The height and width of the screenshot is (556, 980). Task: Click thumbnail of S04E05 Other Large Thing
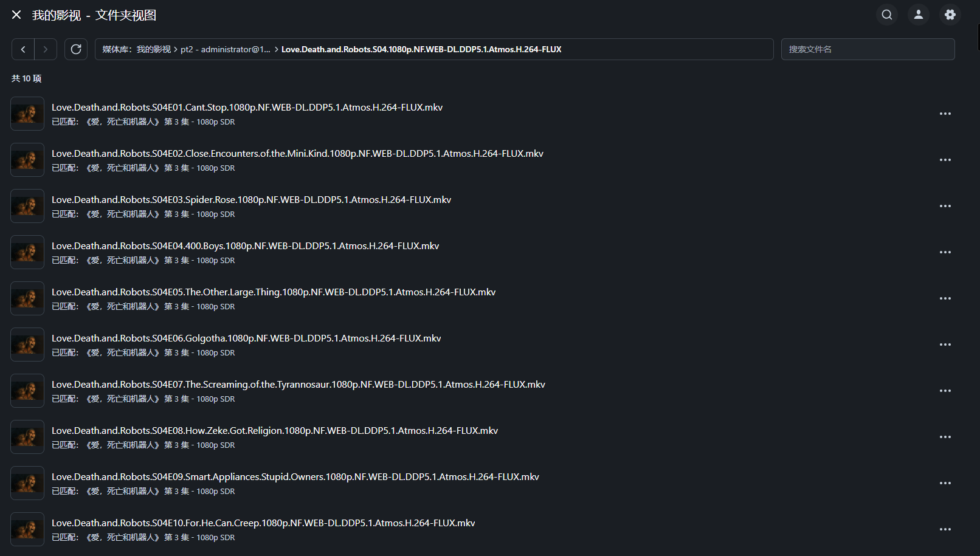[x=27, y=298]
